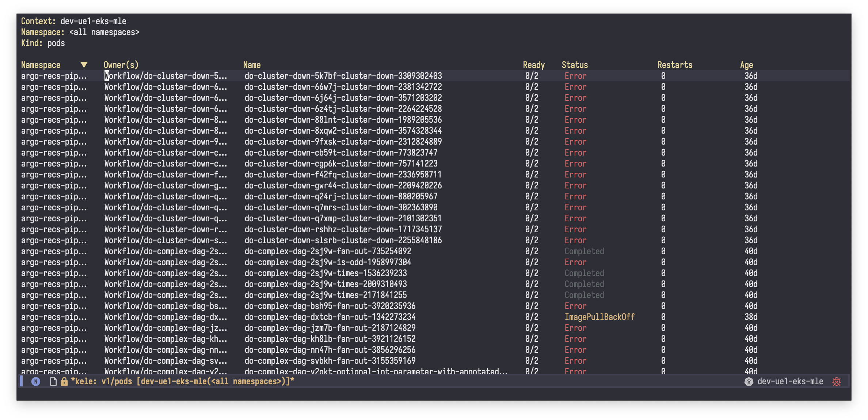
Task: Open pod do-cluster-down-5k7bf-cluster-down-3309302403
Action: 343,76
